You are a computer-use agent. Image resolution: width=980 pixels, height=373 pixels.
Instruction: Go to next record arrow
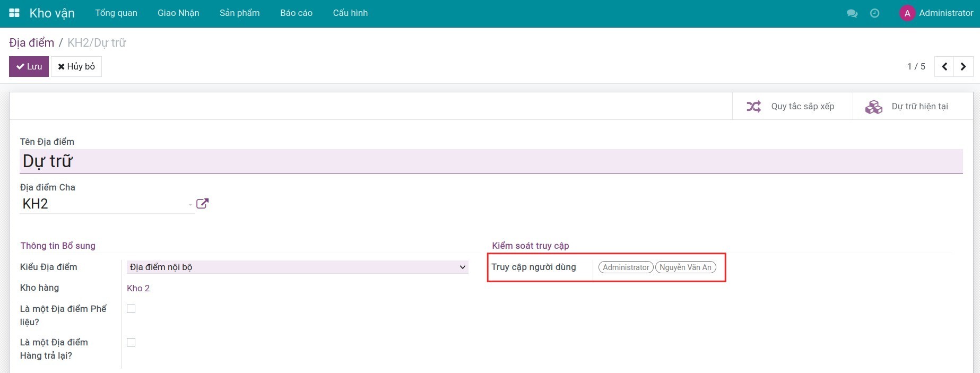point(963,67)
